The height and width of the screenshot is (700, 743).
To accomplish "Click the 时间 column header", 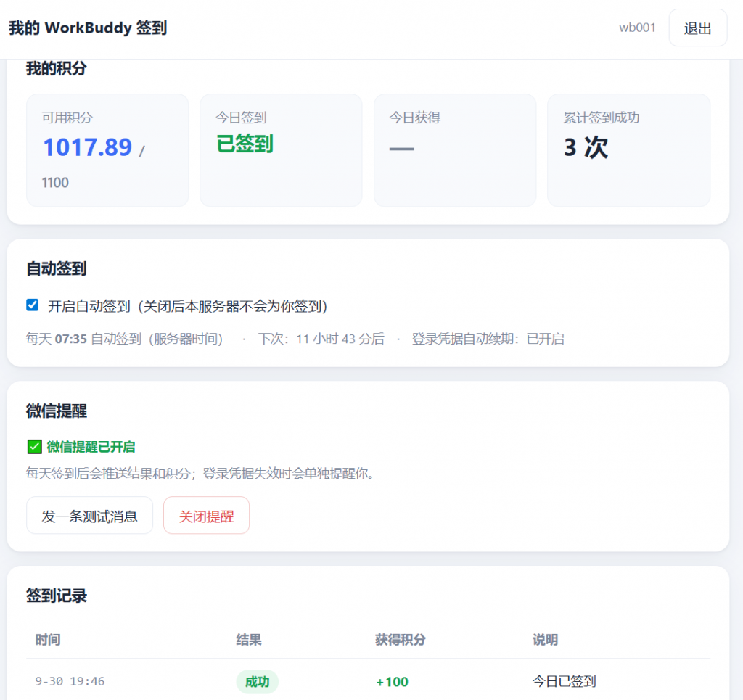I will click(48, 640).
